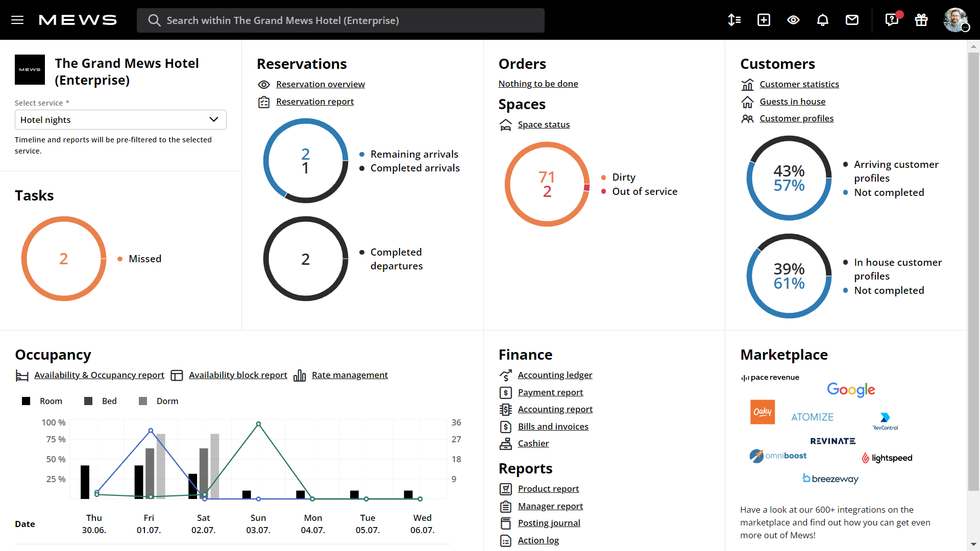This screenshot has width=980, height=551.
Task: Click the Reservation report clipboard icon
Action: [264, 102]
